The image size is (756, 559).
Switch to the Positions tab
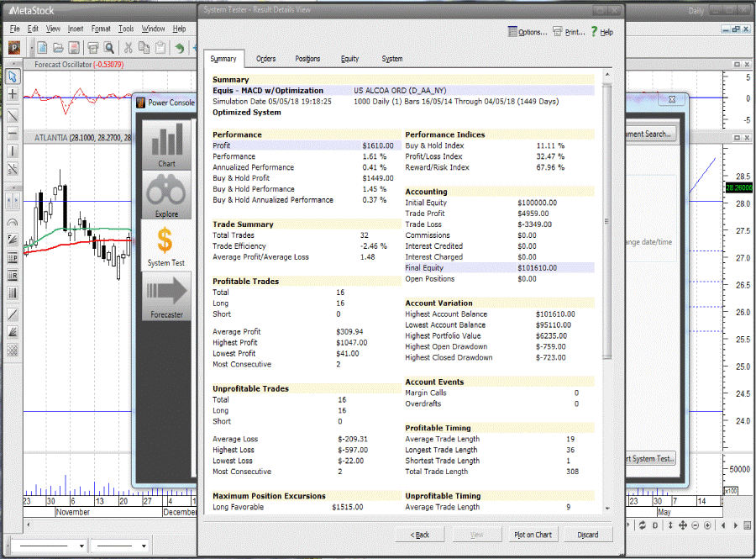click(307, 59)
